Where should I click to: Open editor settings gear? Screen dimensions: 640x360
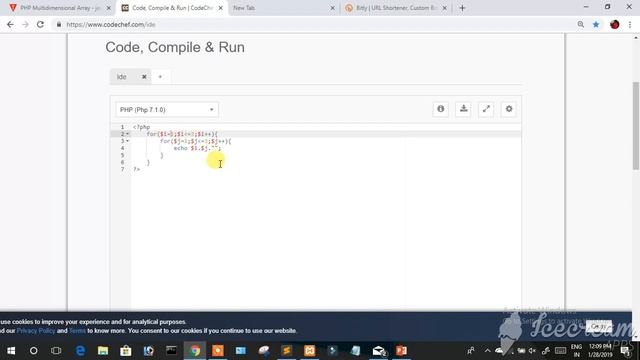[509, 109]
